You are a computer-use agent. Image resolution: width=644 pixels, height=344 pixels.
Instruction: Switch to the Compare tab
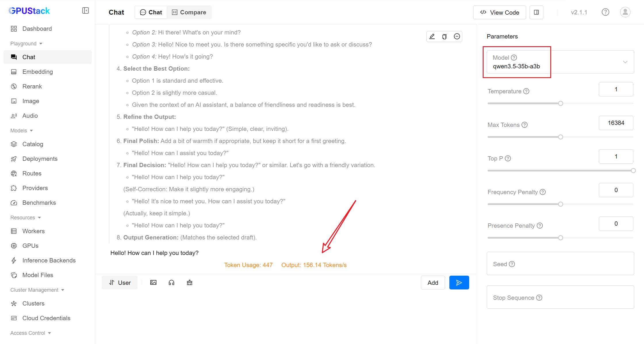189,12
